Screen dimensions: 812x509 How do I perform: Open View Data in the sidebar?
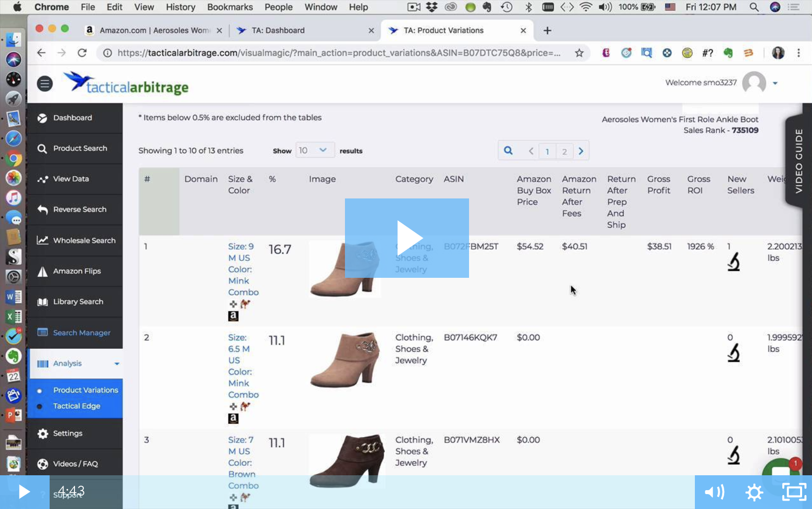click(75, 179)
